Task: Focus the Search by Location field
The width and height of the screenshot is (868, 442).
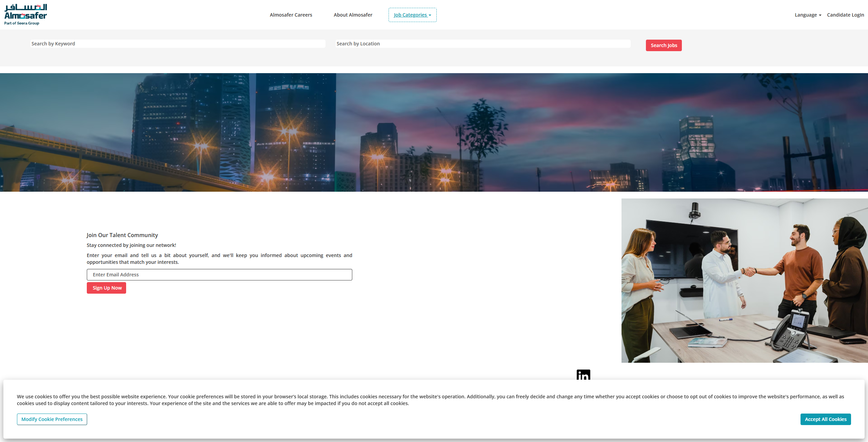Action: [x=483, y=44]
